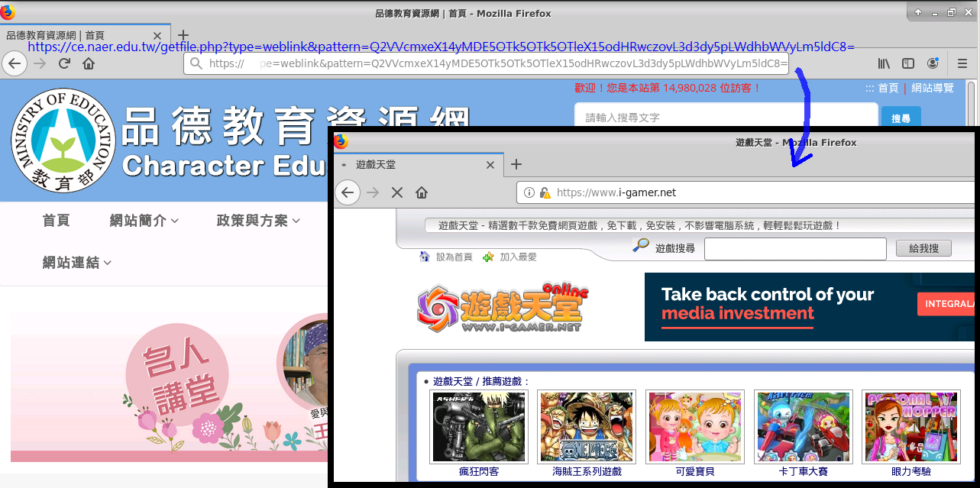Open Firefox account icon in back toolbar
Screen dimensions: 980x488
pyautogui.click(x=933, y=63)
